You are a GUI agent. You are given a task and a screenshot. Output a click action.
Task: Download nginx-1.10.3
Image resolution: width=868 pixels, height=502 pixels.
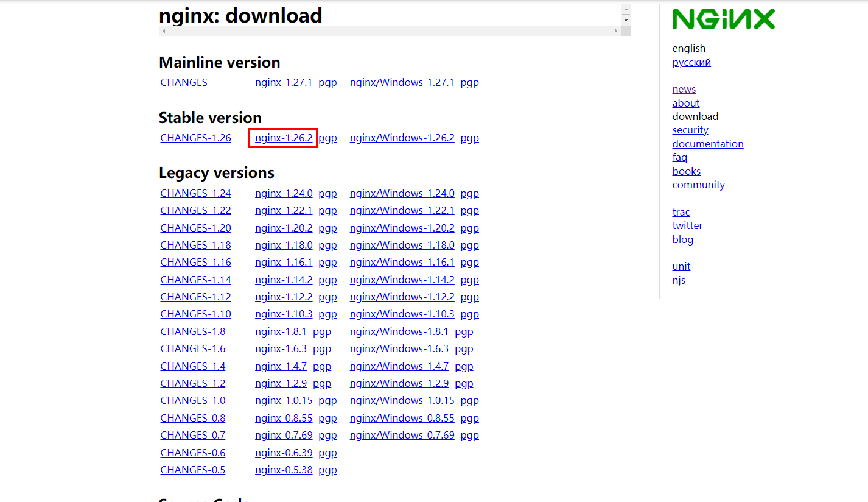click(x=284, y=314)
